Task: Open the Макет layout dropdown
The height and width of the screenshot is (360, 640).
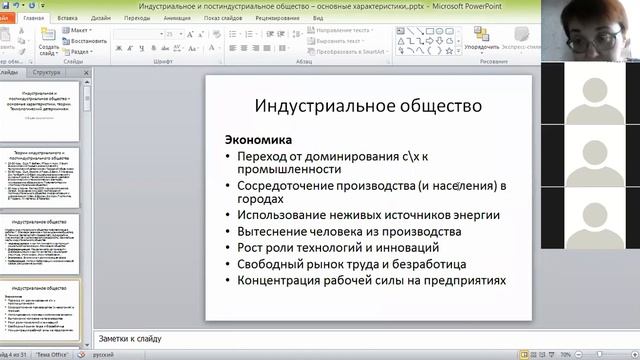Action: [78, 30]
